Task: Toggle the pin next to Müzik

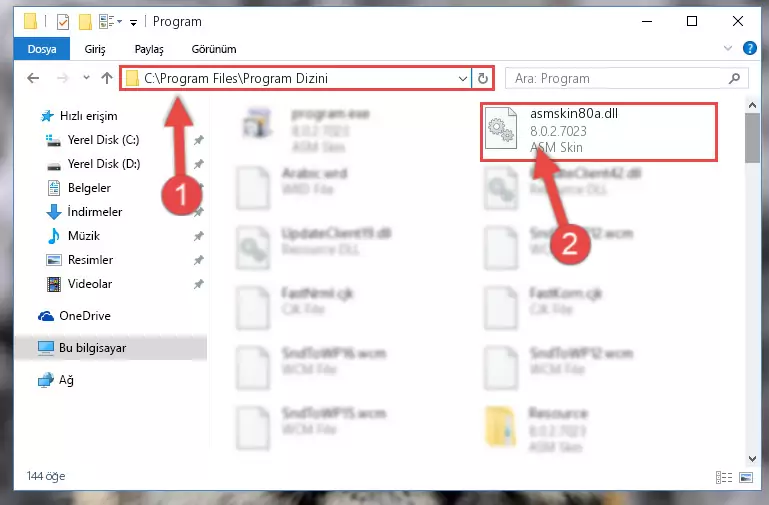Action: [198, 236]
